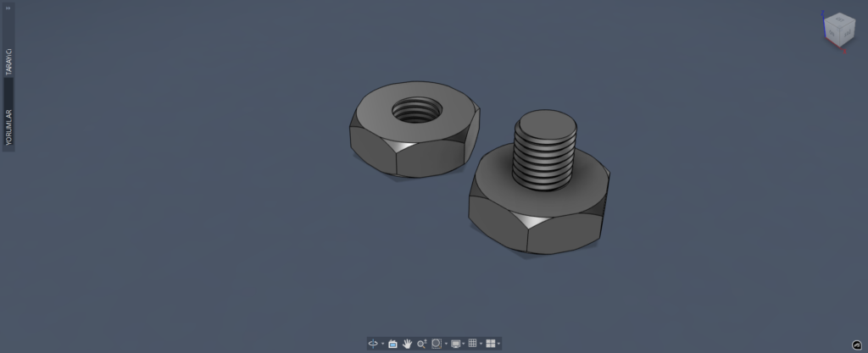This screenshot has height=353, width=868.
Task: Open the Orbit tool dropdown arrow
Action: click(381, 344)
